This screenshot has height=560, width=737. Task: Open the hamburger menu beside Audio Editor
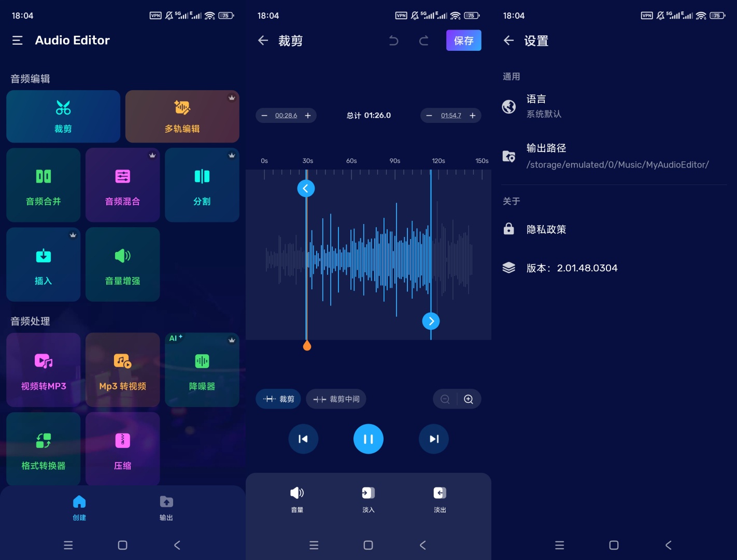pyautogui.click(x=17, y=40)
